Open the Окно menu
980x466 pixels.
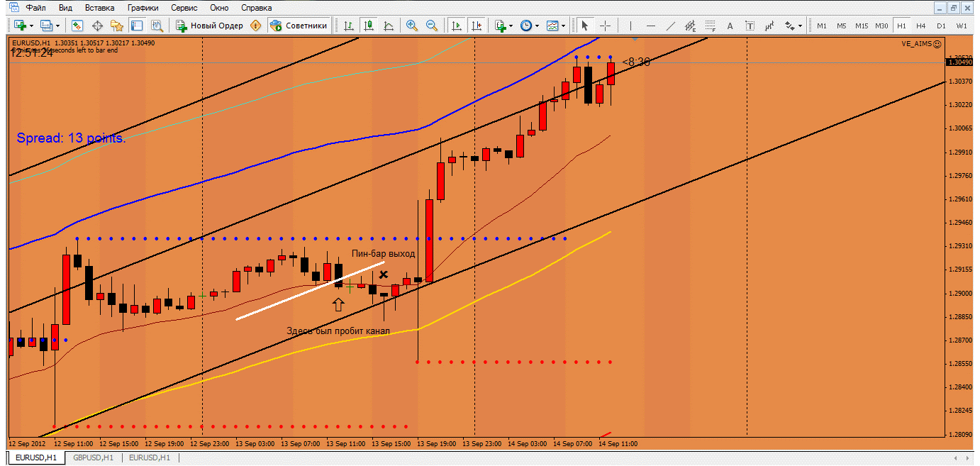(x=219, y=8)
